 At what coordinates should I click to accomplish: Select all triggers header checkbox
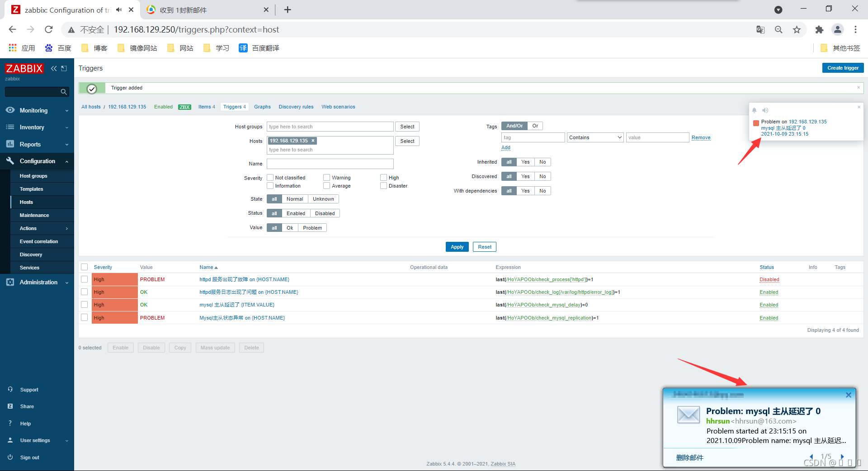(85, 267)
